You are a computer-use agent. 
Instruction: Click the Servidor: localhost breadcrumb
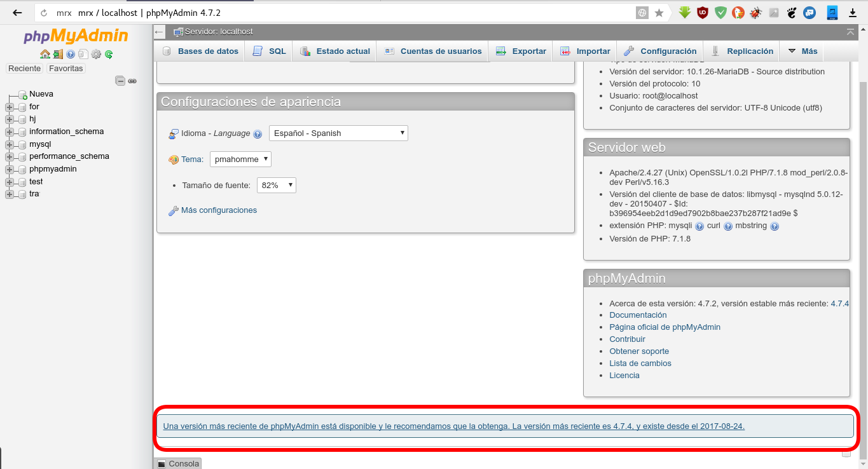coord(219,32)
